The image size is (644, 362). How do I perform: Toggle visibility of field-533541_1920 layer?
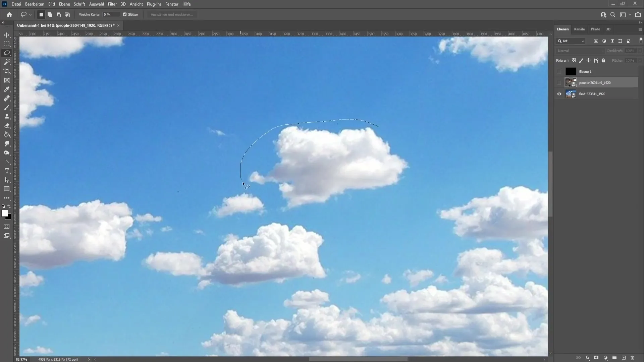[559, 94]
